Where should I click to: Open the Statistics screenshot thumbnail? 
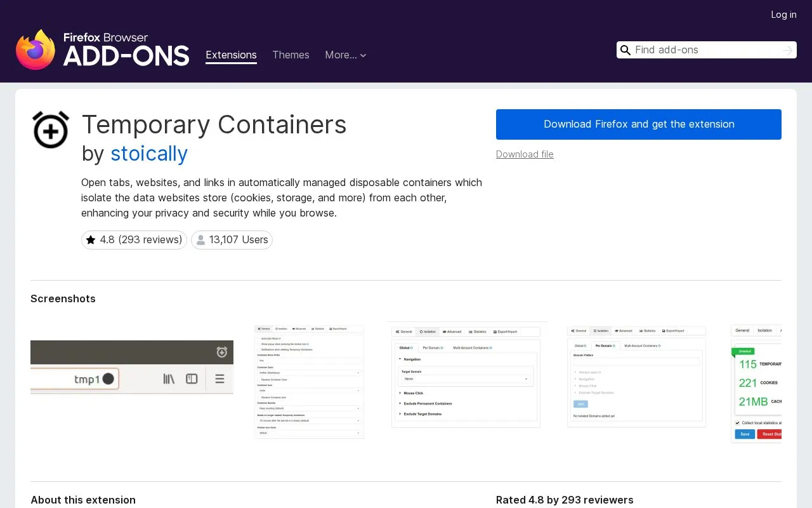756,384
